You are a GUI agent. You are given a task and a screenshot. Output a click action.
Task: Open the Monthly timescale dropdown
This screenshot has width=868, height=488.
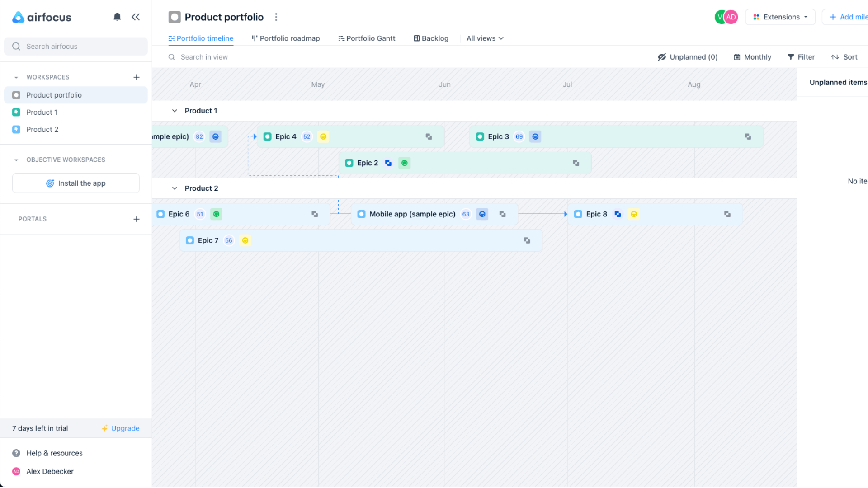(x=752, y=57)
